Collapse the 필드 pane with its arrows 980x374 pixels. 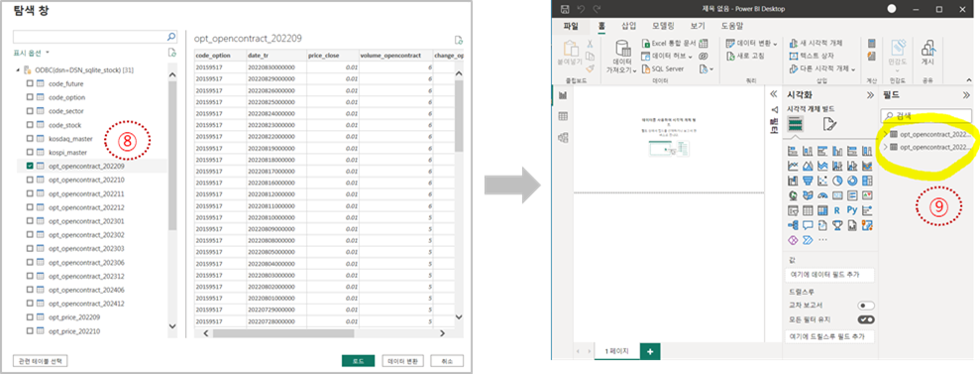[x=966, y=95]
